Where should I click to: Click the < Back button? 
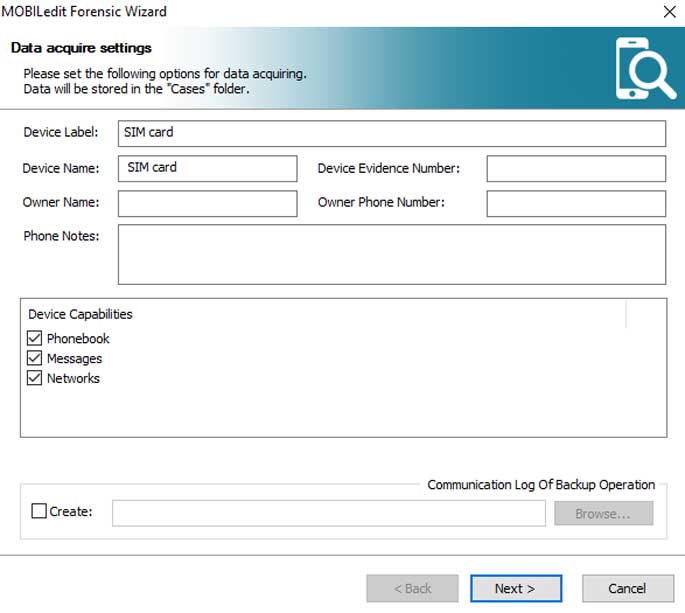(x=412, y=589)
